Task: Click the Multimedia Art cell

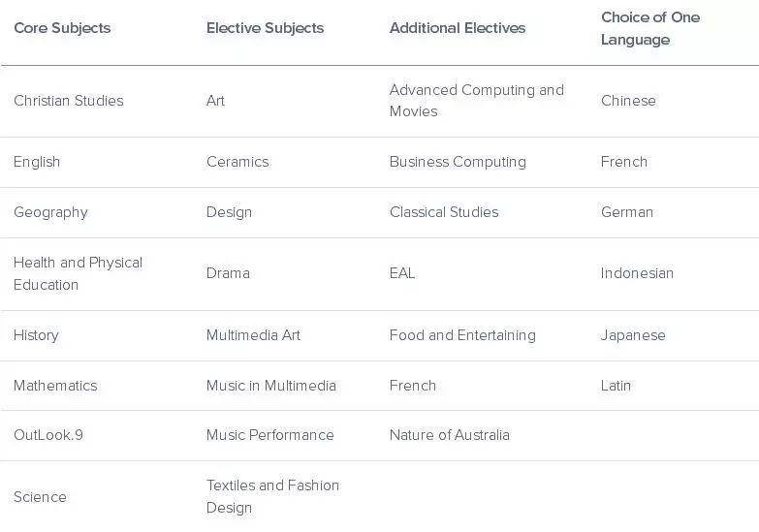Action: [x=253, y=335]
